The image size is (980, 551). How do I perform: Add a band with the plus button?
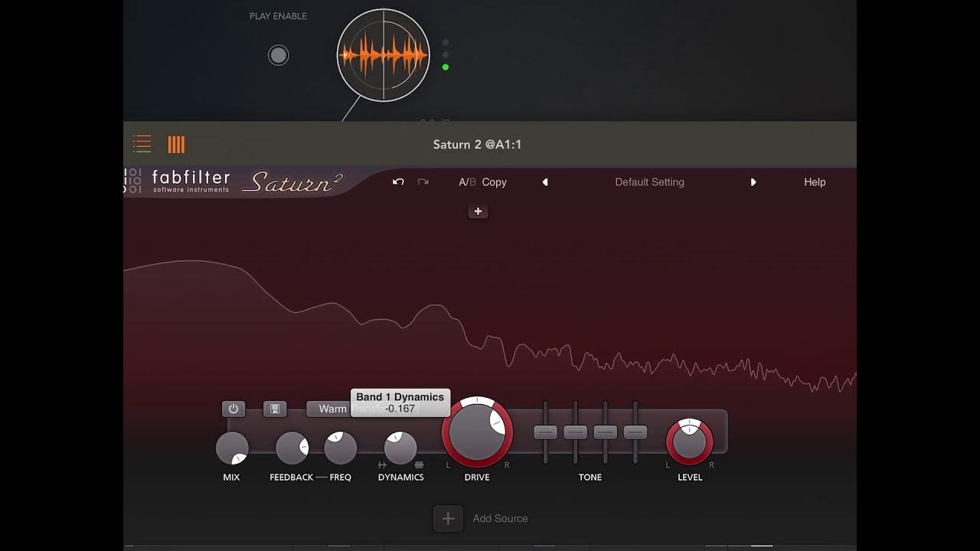[478, 211]
